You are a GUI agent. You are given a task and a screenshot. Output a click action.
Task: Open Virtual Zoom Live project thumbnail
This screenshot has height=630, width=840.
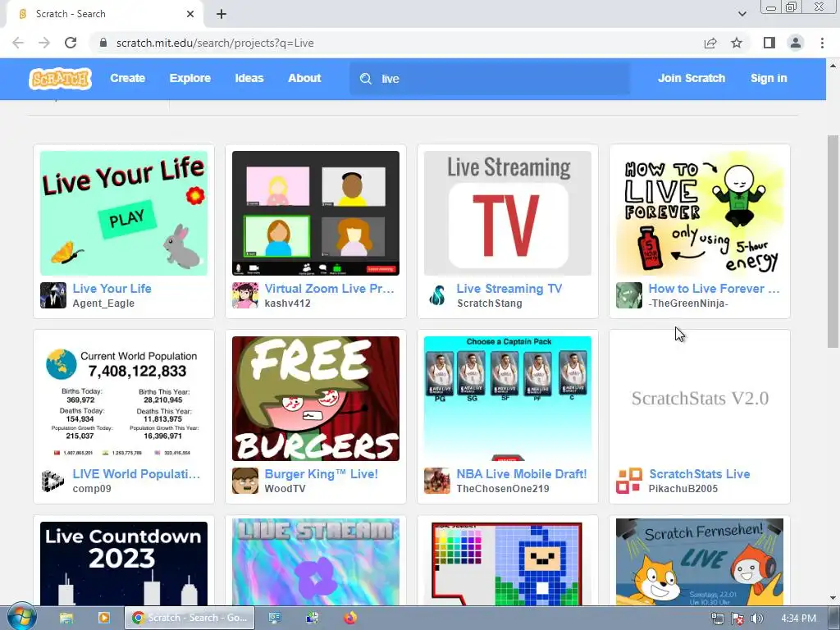316,213
